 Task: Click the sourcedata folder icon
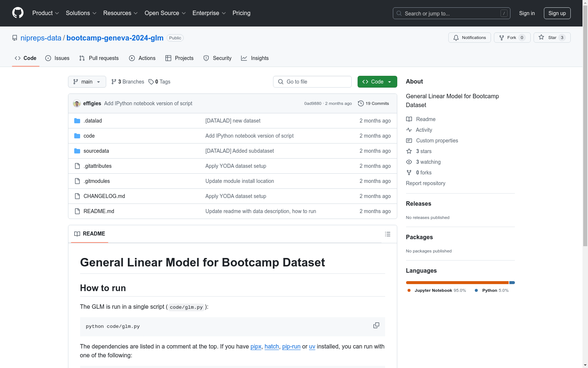77,151
